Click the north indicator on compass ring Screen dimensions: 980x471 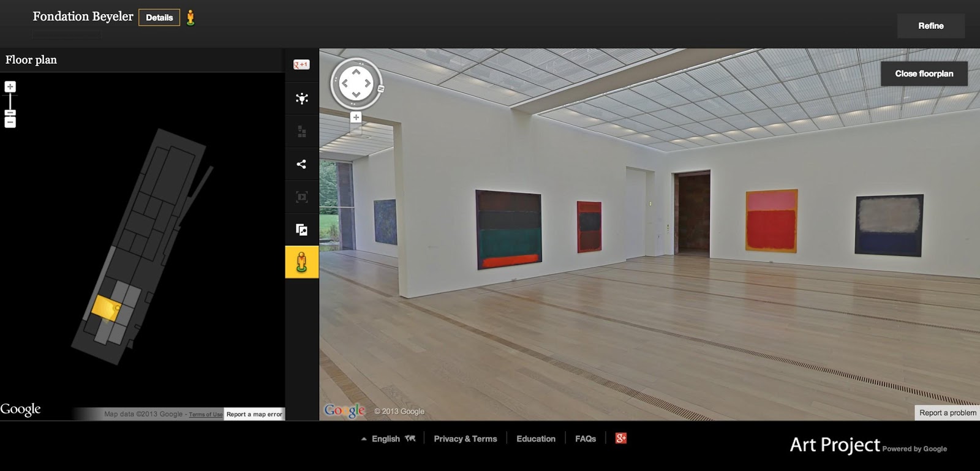(x=380, y=89)
